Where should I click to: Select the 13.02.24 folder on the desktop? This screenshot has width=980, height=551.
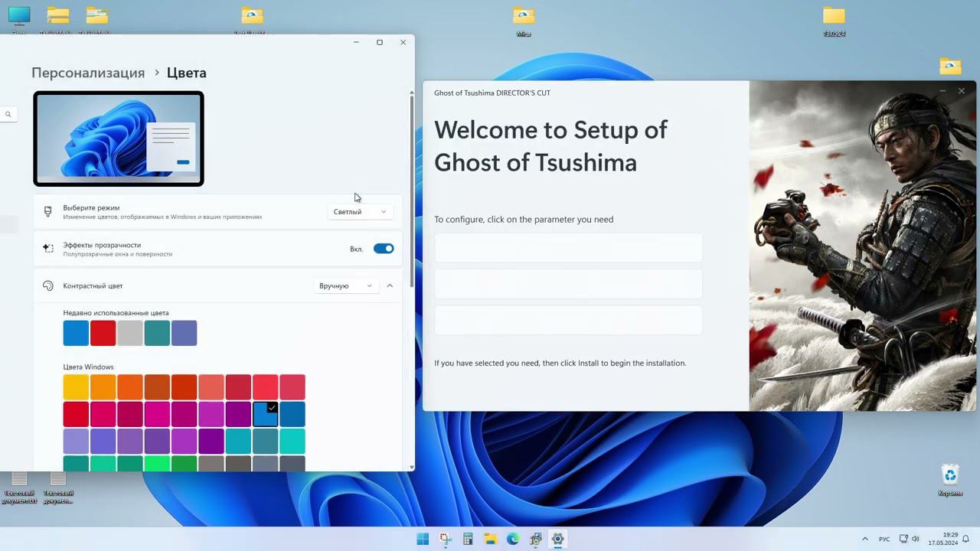click(x=834, y=21)
